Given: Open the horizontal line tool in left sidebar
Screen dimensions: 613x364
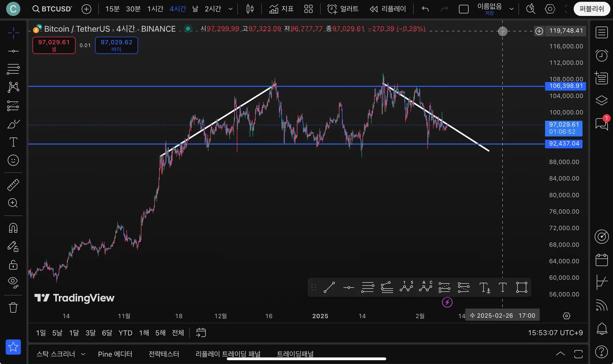Looking at the screenshot, I should tap(13, 51).
